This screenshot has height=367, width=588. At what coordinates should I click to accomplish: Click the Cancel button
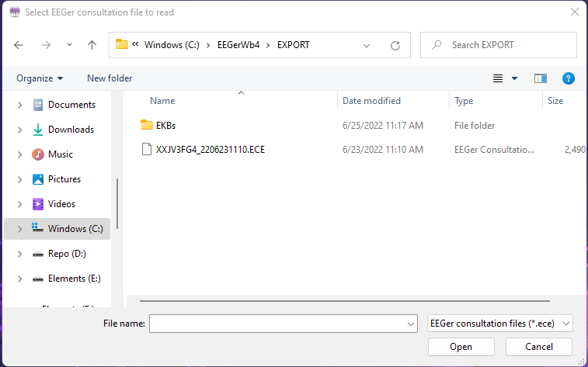point(539,347)
